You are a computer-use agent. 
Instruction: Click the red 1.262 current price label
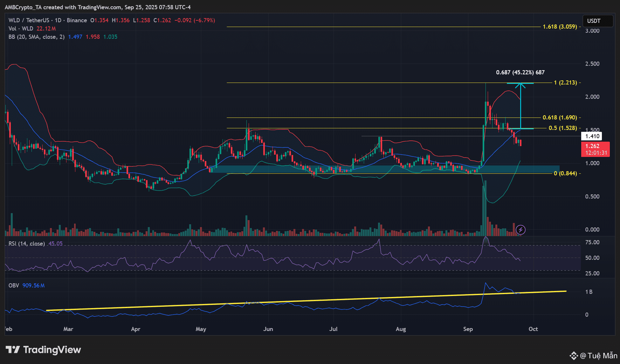[x=592, y=146]
